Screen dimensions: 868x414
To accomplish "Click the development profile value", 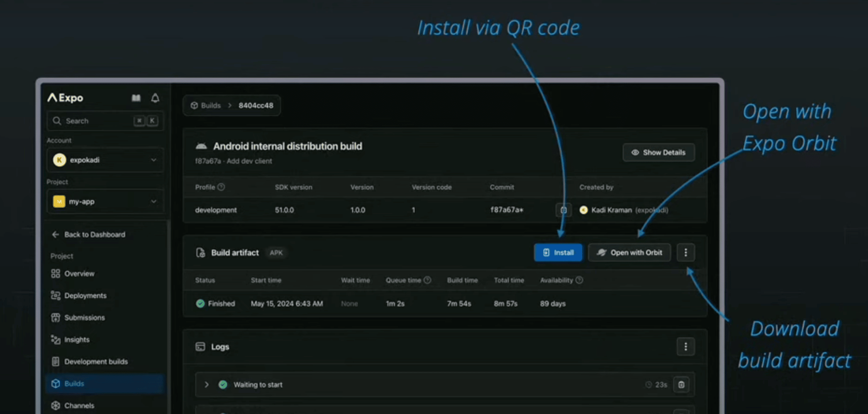I will click(216, 210).
